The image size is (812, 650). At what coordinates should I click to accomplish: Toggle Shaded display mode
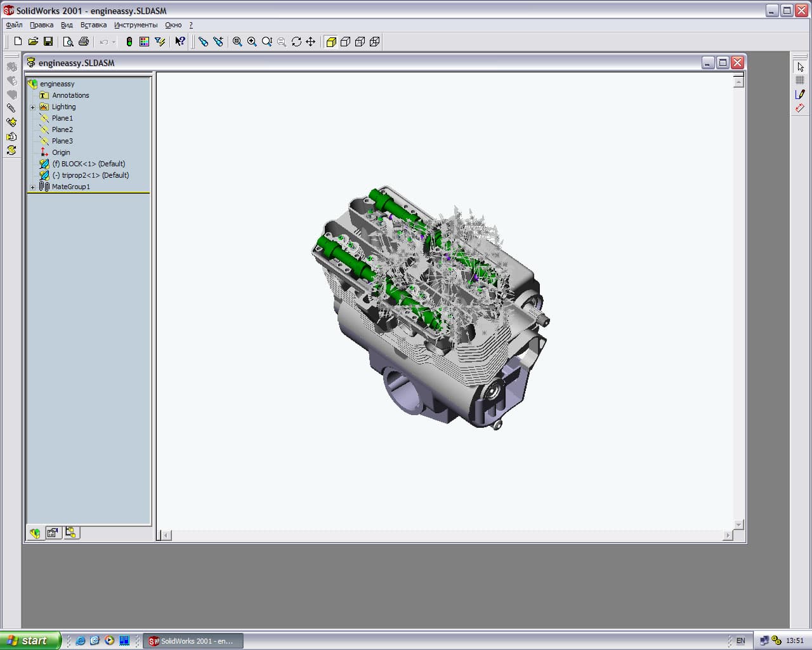(331, 42)
